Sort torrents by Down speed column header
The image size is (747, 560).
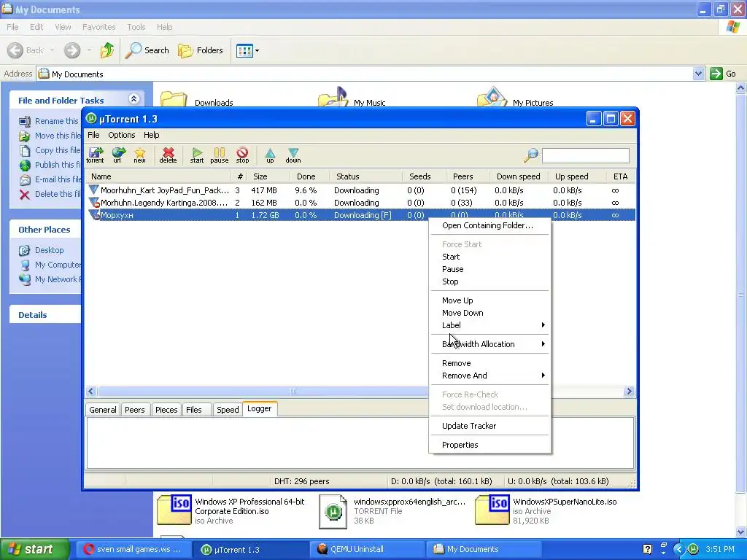(x=519, y=176)
